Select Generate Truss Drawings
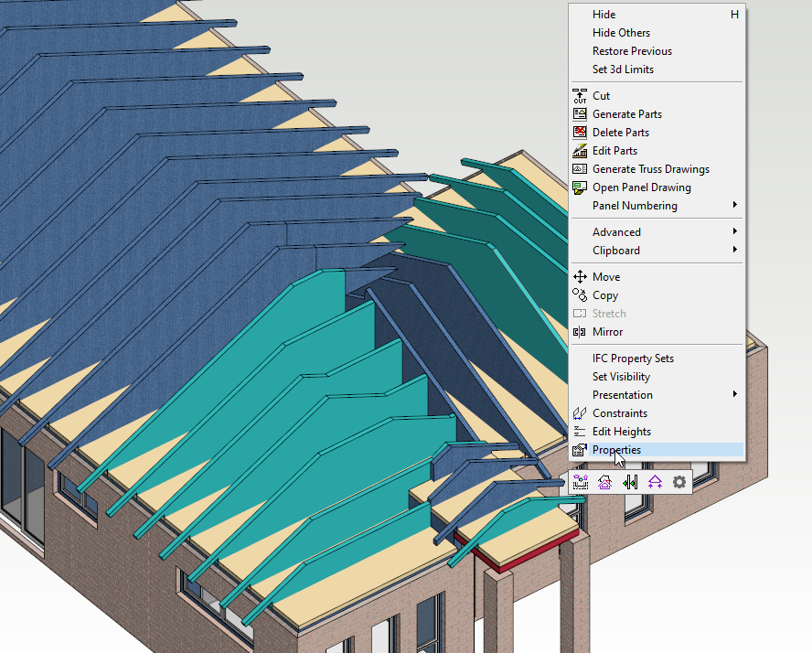812x653 pixels. 650,169
